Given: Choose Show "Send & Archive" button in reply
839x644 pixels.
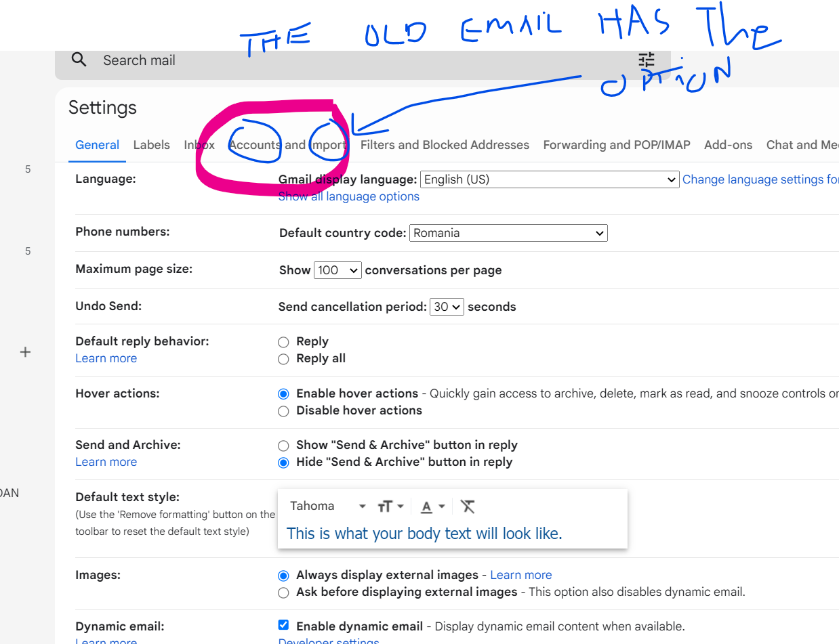Looking at the screenshot, I should pos(283,446).
